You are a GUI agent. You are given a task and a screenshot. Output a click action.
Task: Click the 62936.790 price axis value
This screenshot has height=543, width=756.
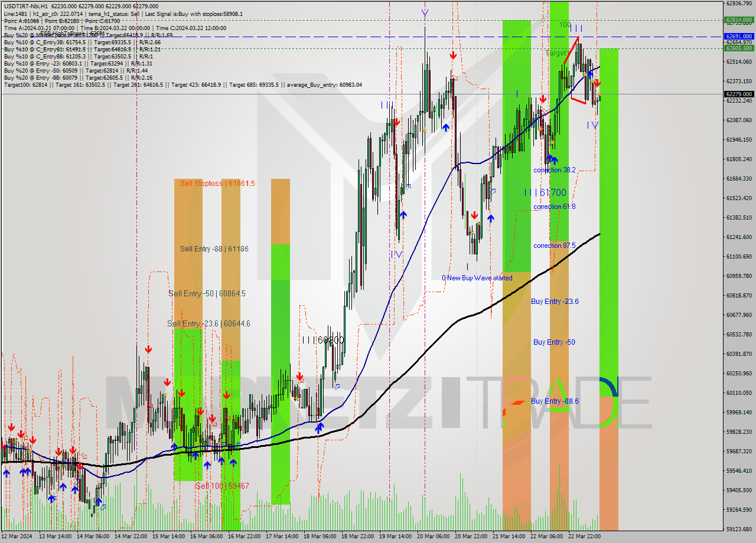pyautogui.click(x=739, y=3)
